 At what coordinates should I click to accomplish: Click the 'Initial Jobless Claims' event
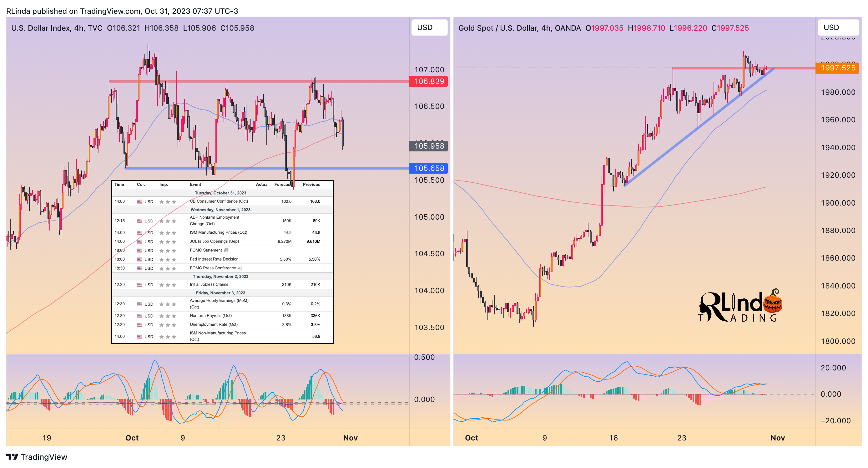pos(209,285)
